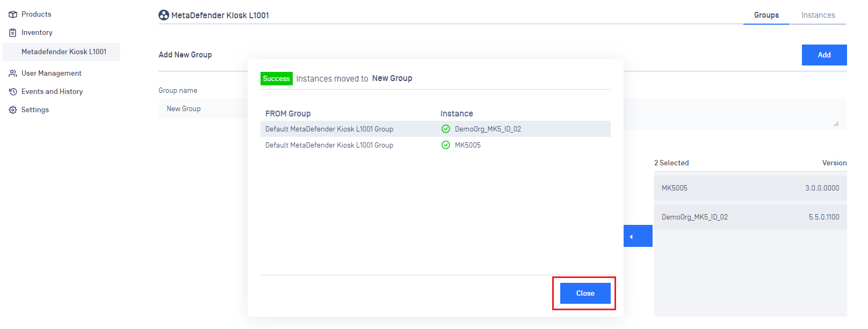Click the 2 Selected label
Screen dimensions: 868x329
click(x=671, y=163)
